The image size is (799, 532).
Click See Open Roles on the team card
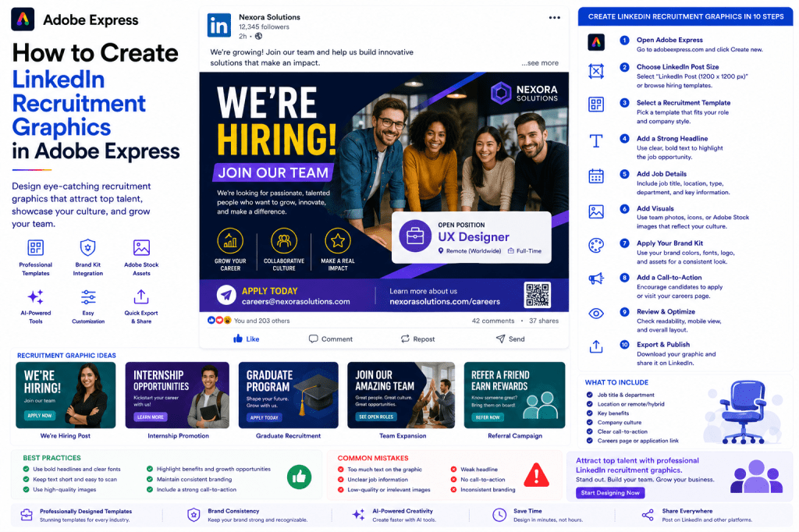[x=376, y=417]
